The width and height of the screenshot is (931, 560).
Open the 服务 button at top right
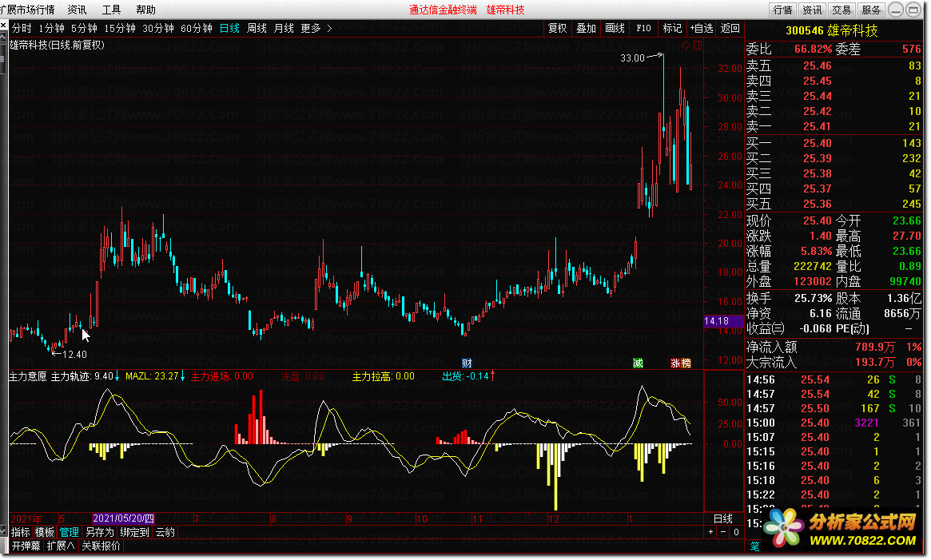click(x=871, y=10)
